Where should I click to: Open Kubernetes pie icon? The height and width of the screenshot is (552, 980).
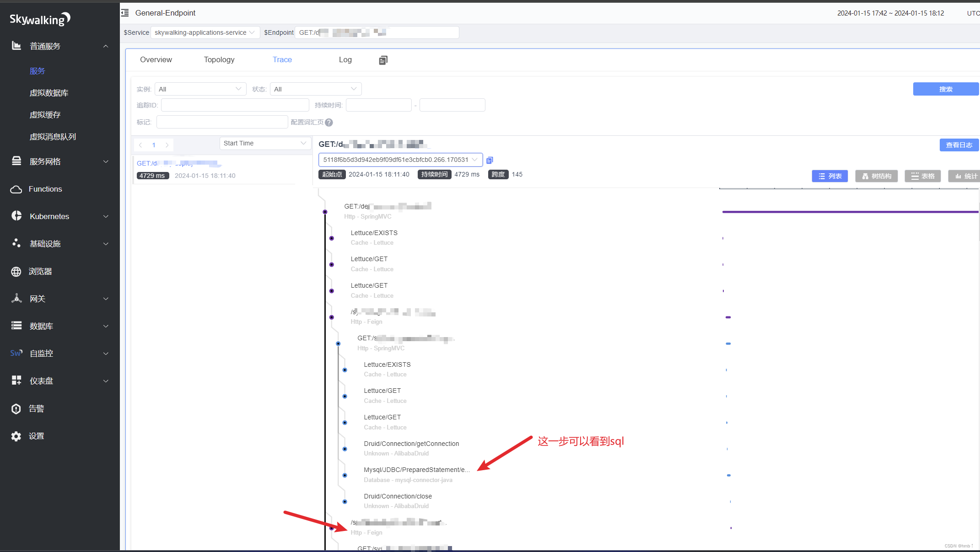(x=16, y=216)
